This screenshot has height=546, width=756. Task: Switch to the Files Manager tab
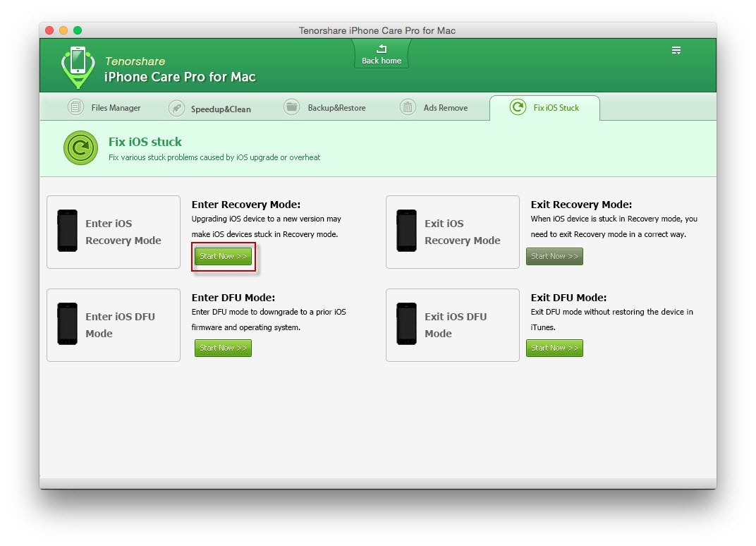(115, 108)
